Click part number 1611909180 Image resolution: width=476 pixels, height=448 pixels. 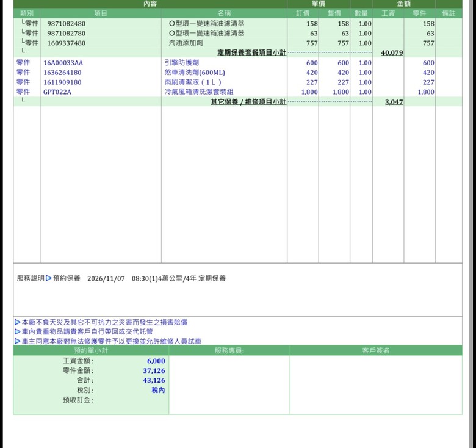(62, 82)
